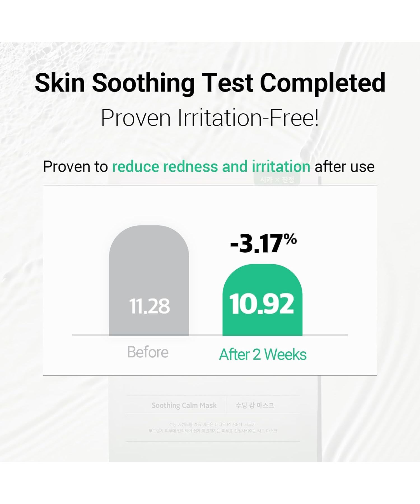Viewport: 420px width, 504px height.
Task: Click the 10.92 value in green bar
Action: point(262,304)
